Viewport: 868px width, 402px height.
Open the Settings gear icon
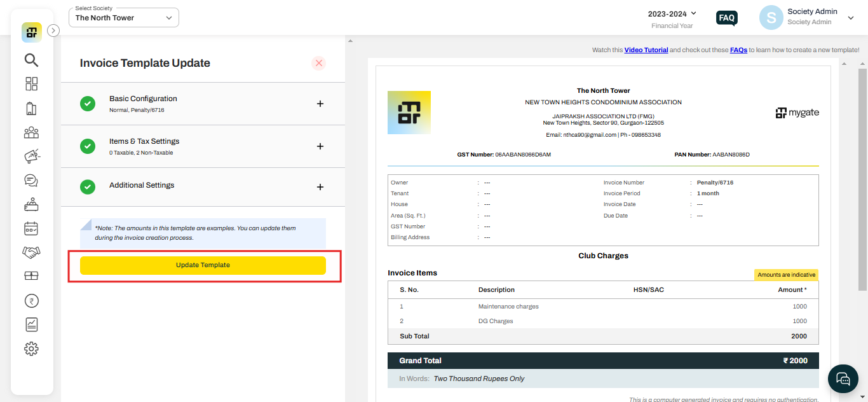pos(31,349)
